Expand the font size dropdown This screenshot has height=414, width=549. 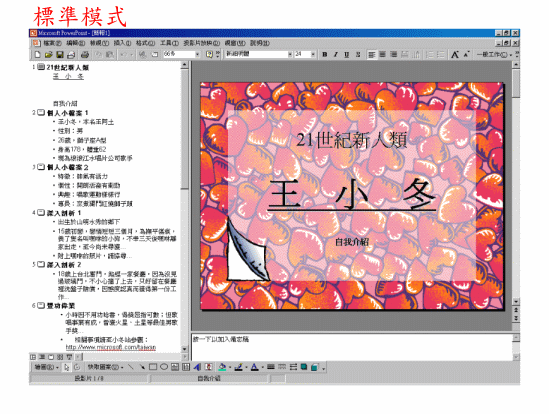[313, 55]
